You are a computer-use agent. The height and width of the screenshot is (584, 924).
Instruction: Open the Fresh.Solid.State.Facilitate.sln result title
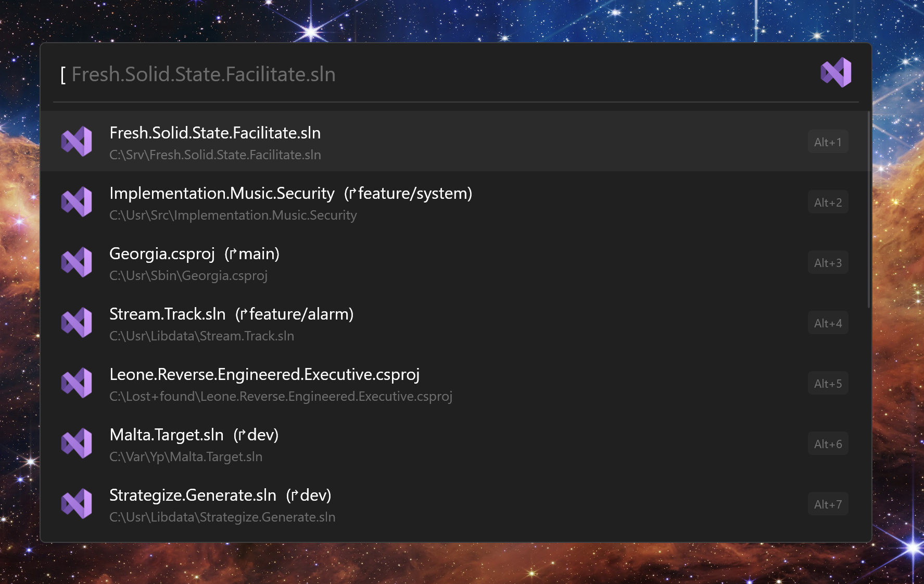(x=215, y=133)
